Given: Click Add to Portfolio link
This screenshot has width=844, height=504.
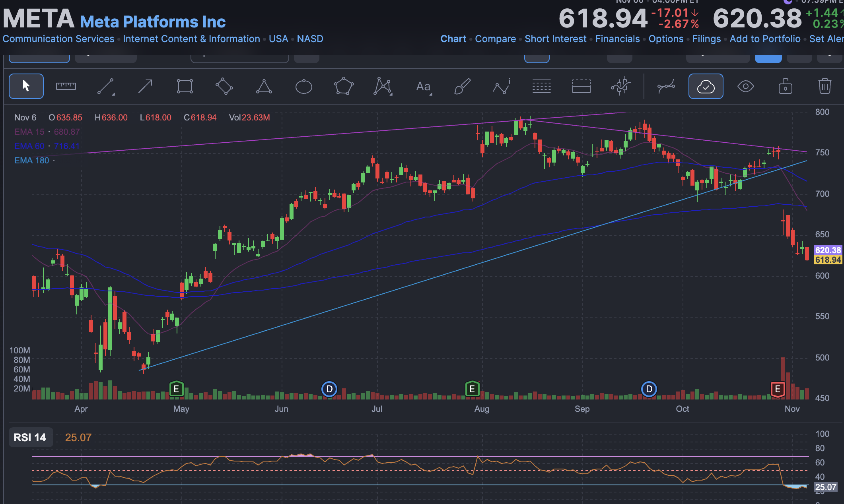Looking at the screenshot, I should [765, 39].
